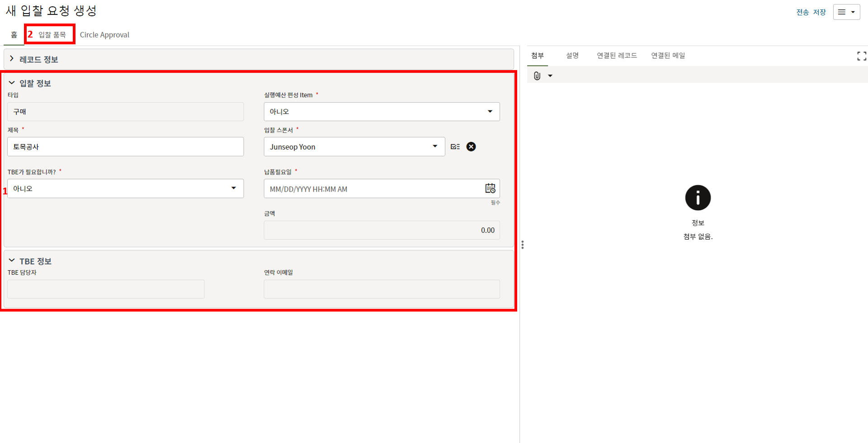The width and height of the screenshot is (868, 443).
Task: Open the calendar picker for 납품필요일
Action: pyautogui.click(x=490, y=189)
